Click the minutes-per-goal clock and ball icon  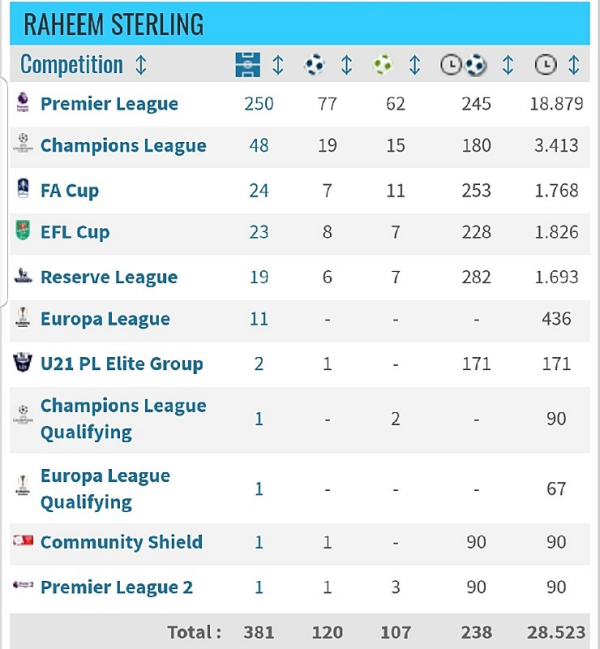(x=463, y=65)
